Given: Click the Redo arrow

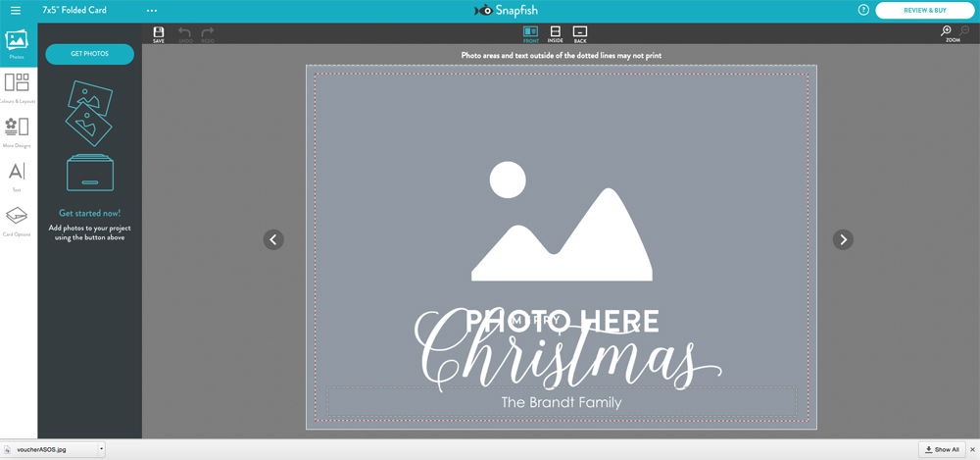Looking at the screenshot, I should pyautogui.click(x=208, y=34).
